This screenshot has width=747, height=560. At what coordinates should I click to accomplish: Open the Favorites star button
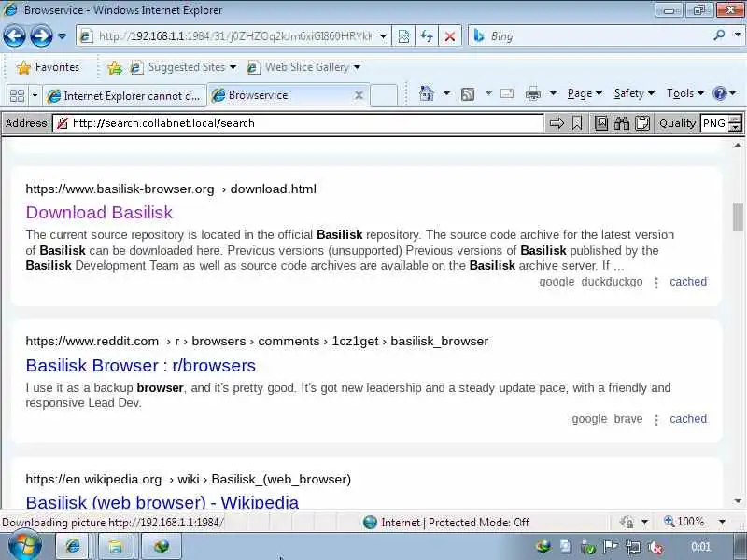point(48,67)
